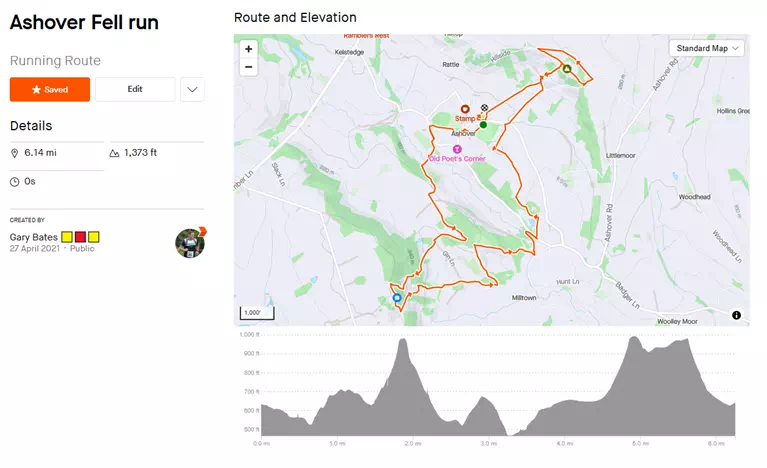Open the Standard Map style dropdown
The height and width of the screenshot is (468, 767).
pos(708,48)
